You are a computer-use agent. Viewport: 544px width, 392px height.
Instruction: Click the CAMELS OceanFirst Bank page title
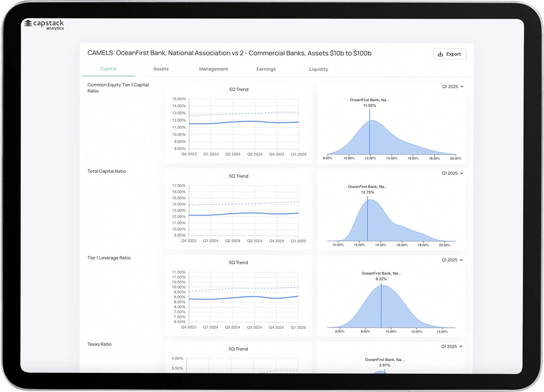[x=229, y=53]
